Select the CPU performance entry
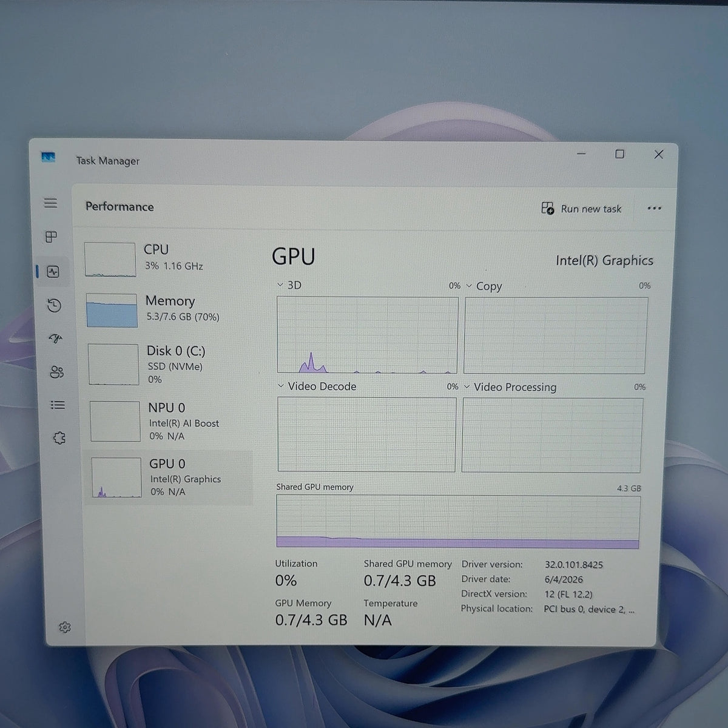 click(166, 259)
